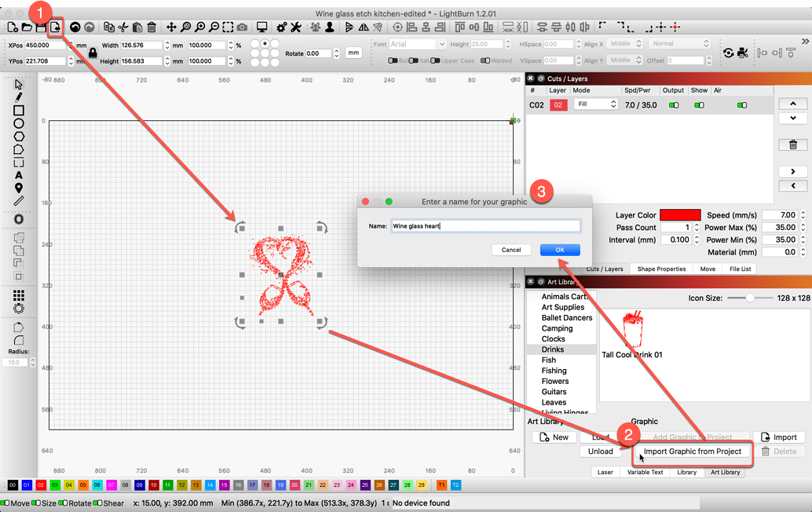Image resolution: width=812 pixels, height=512 pixels.
Task: Select the Ellipse drawing tool
Action: 19,123
